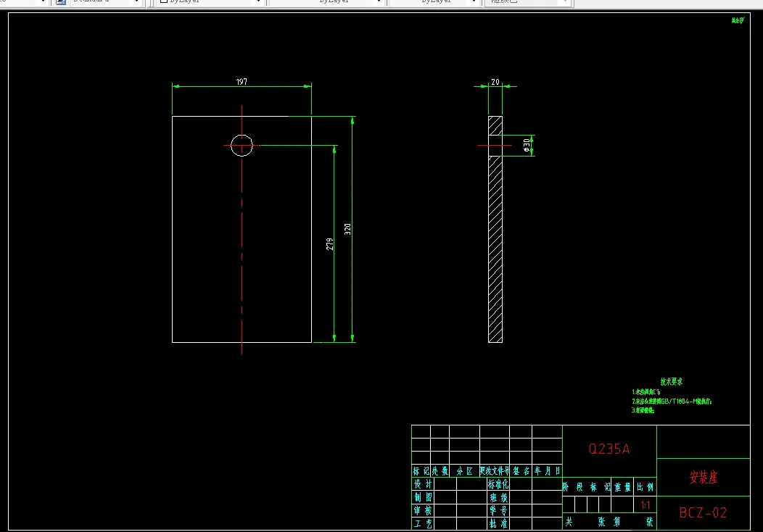Select the Q235A material text
The image size is (763, 532).
(x=609, y=449)
